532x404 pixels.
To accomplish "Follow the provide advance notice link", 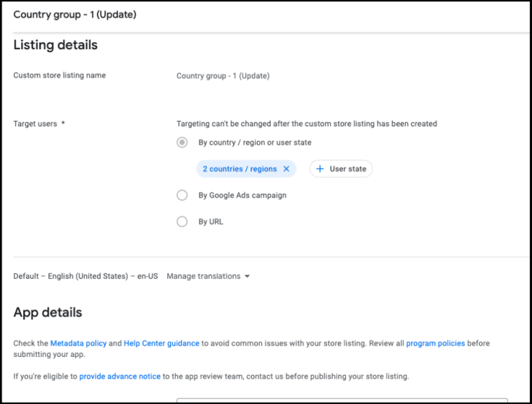I will click(119, 377).
